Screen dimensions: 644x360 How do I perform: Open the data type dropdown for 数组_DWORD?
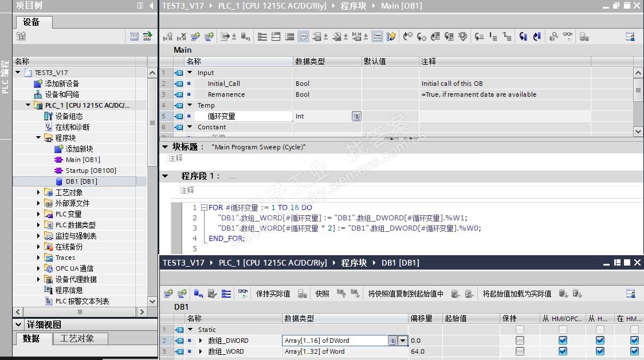(x=403, y=341)
